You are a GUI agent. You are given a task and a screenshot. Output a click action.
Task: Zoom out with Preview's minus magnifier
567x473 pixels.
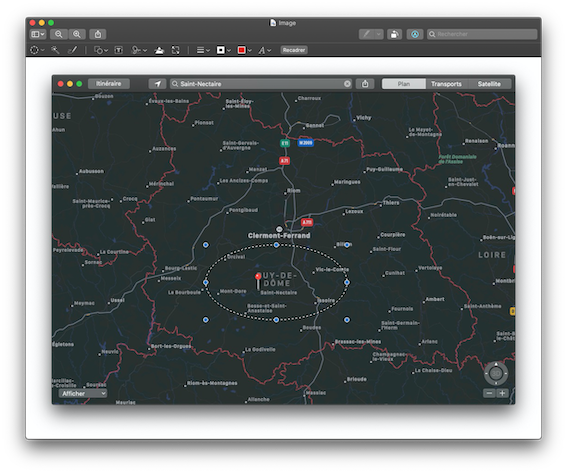[59, 34]
